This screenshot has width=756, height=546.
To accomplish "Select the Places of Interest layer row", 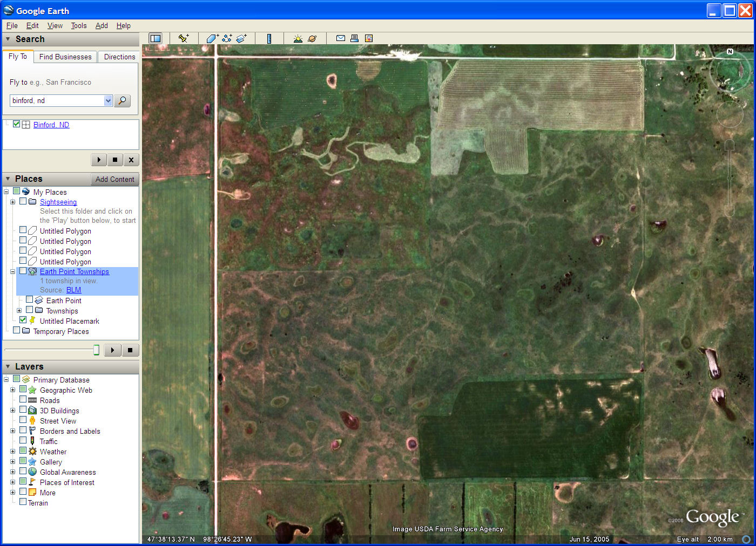I will click(x=67, y=482).
